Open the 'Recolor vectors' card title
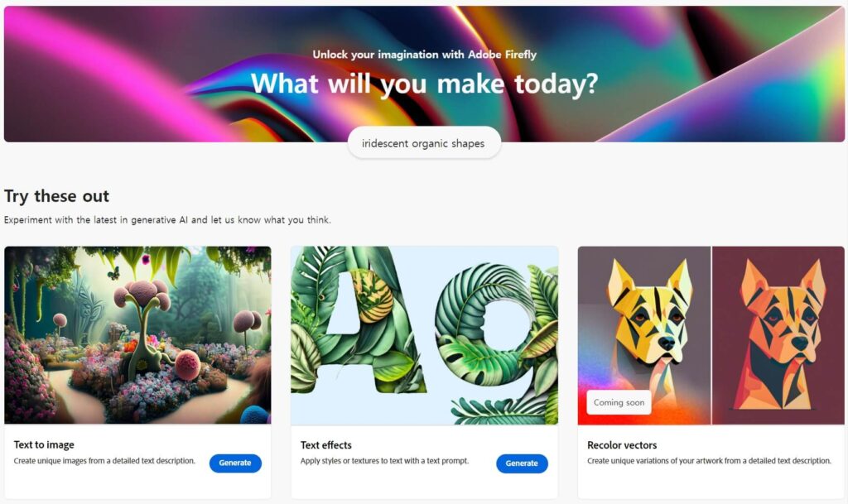The width and height of the screenshot is (848, 504). click(x=622, y=445)
